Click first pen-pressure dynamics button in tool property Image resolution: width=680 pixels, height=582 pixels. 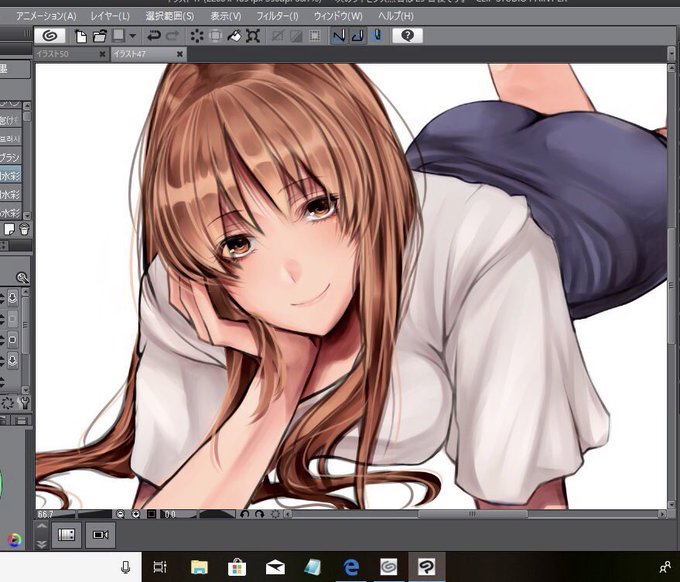[13, 298]
